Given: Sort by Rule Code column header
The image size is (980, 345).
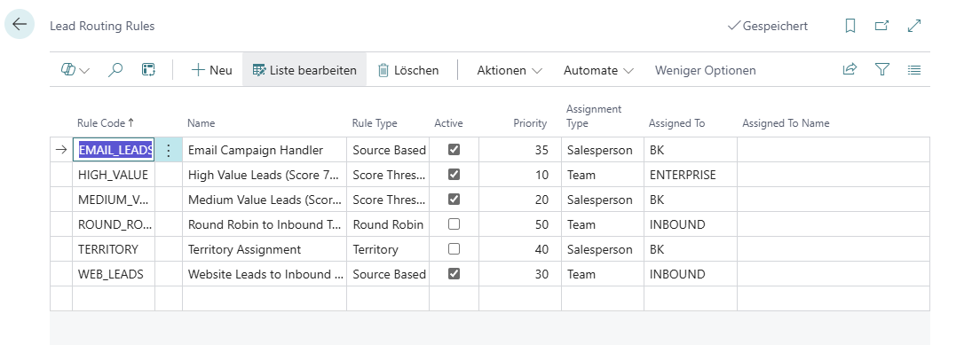Looking at the screenshot, I should tap(106, 123).
